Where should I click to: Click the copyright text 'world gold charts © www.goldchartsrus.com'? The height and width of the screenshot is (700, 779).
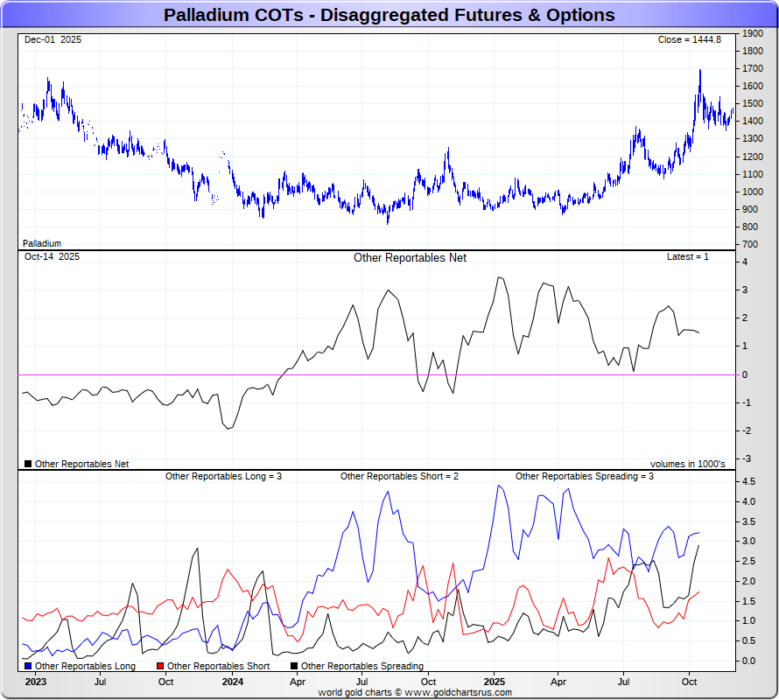415,692
